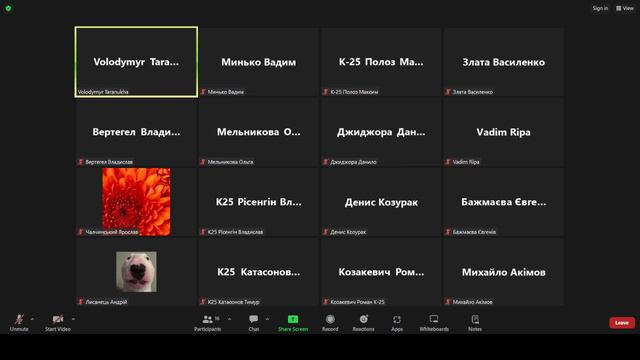Open audio options arrow beside Unmute

click(32, 319)
